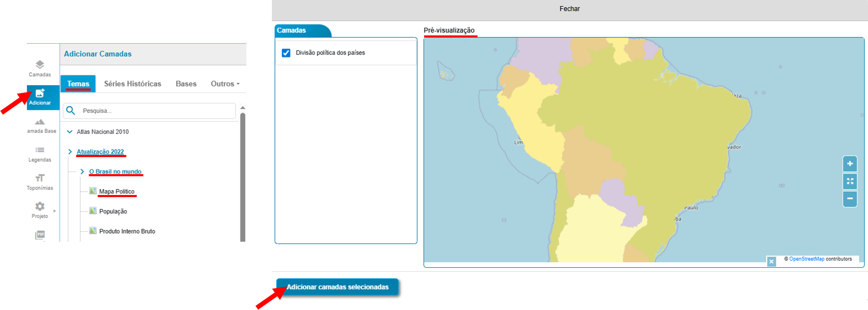This screenshot has height=310, width=868.
Task: Click Adicionar camadas selecionadas button
Action: tap(337, 287)
